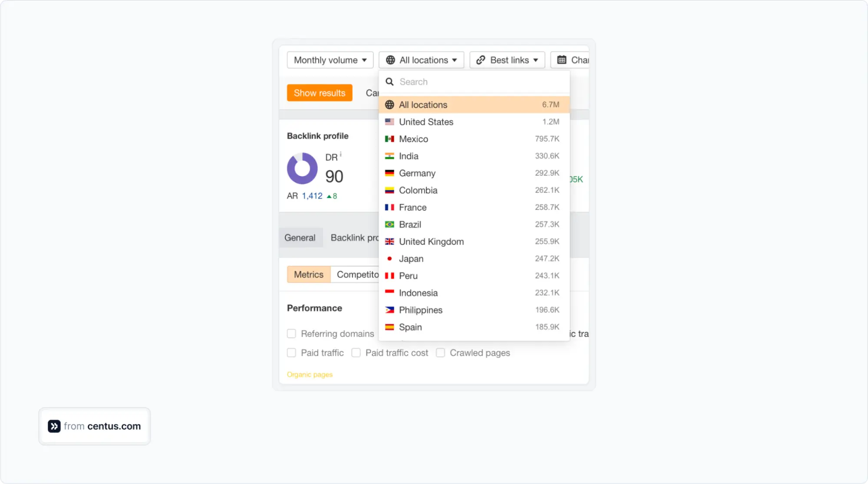Click the Japan flag icon
The image size is (868, 484).
tap(390, 258)
